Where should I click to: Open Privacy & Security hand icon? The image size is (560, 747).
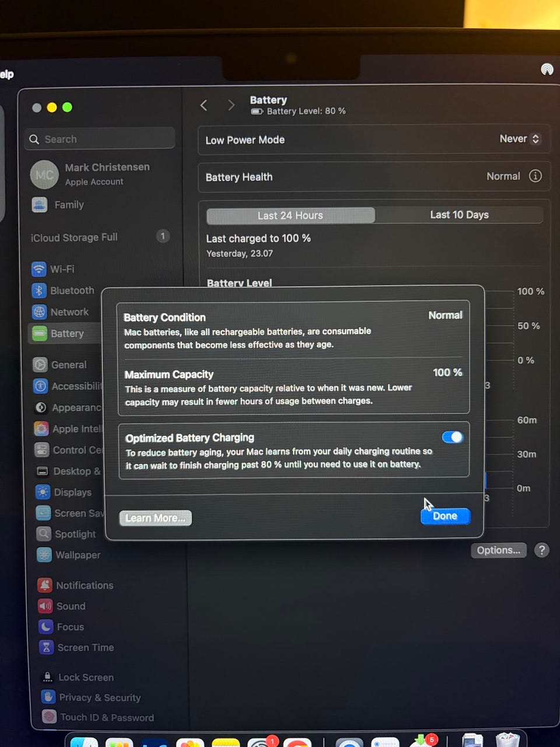[x=48, y=697]
